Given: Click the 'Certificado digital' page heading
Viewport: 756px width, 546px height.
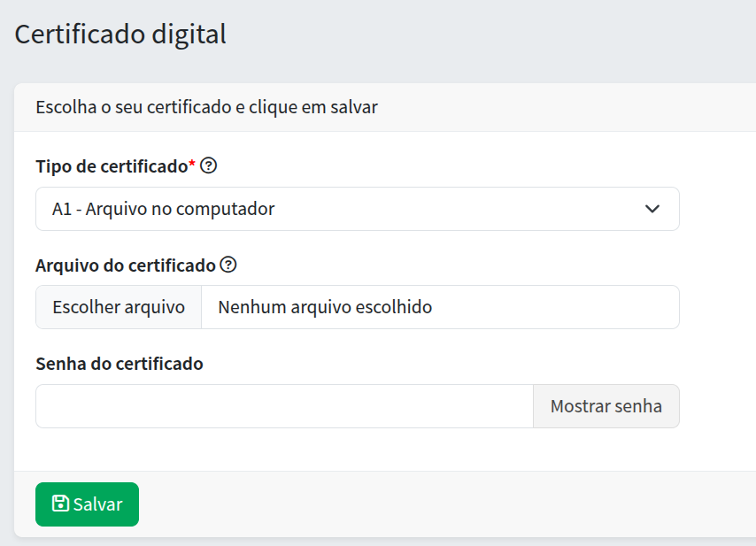Looking at the screenshot, I should coord(120,35).
